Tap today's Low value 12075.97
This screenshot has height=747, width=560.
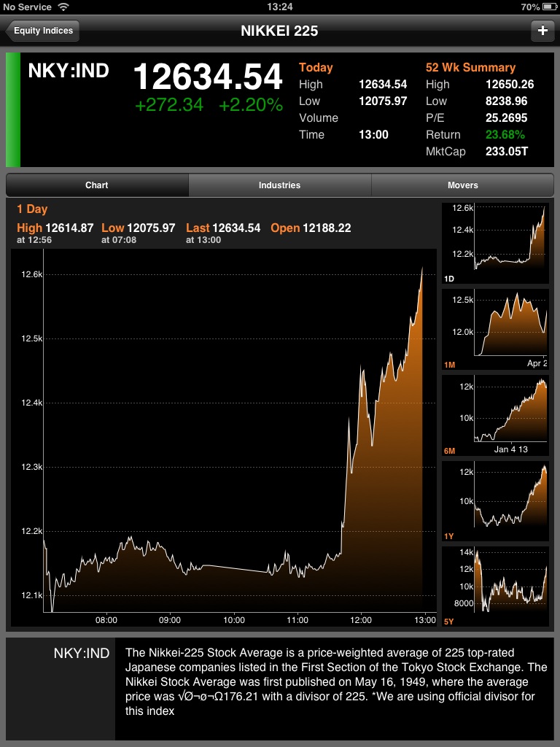pos(383,101)
